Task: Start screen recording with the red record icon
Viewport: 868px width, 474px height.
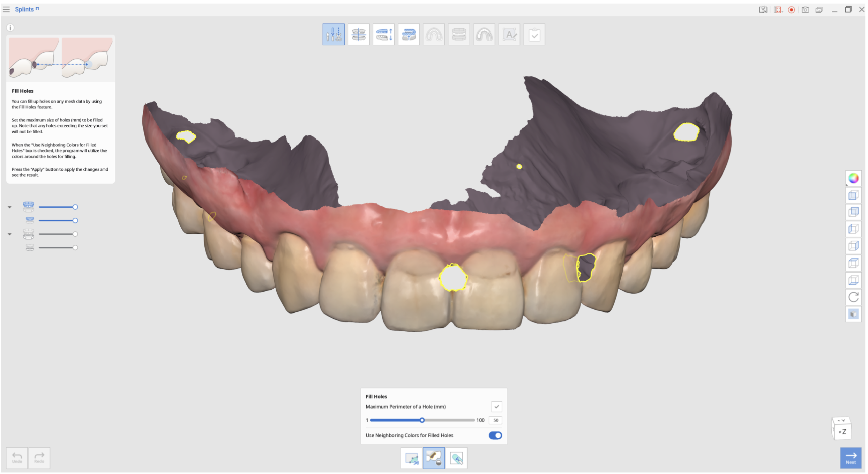Action: tap(792, 10)
